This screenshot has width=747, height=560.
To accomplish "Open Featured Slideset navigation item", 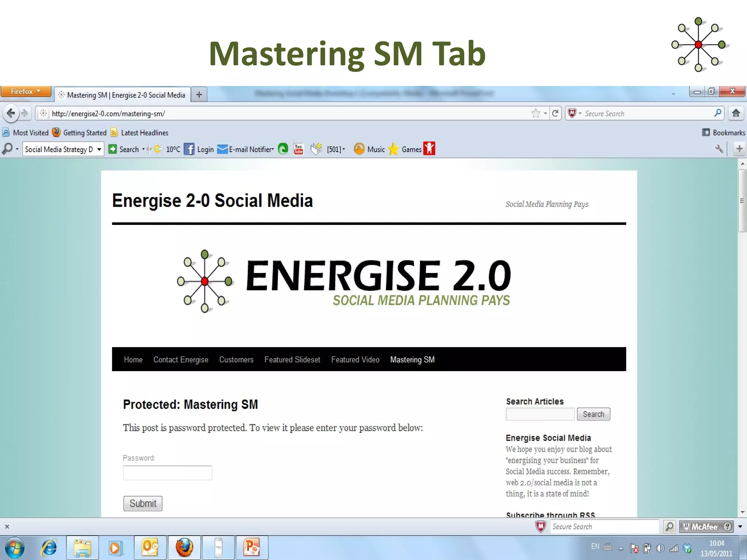I will click(x=292, y=359).
